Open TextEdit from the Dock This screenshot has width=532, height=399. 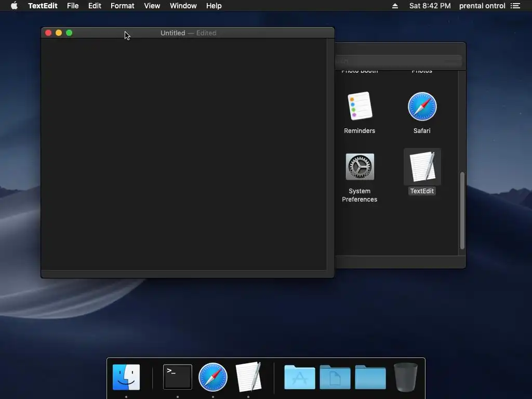(x=248, y=377)
